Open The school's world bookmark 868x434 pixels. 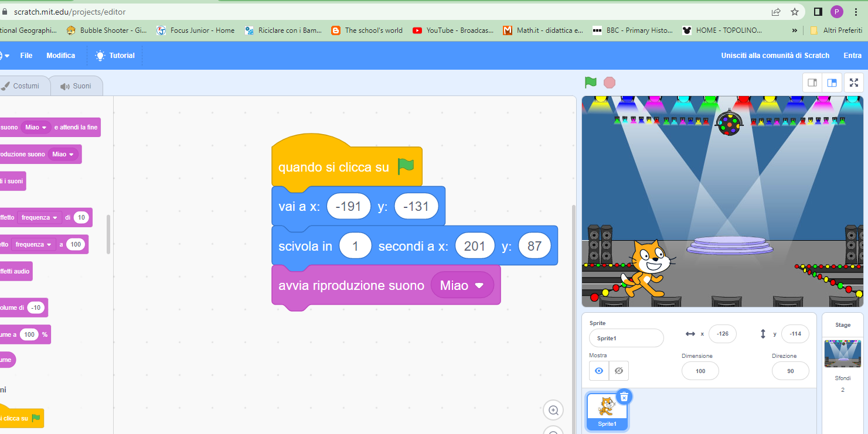pyautogui.click(x=367, y=30)
